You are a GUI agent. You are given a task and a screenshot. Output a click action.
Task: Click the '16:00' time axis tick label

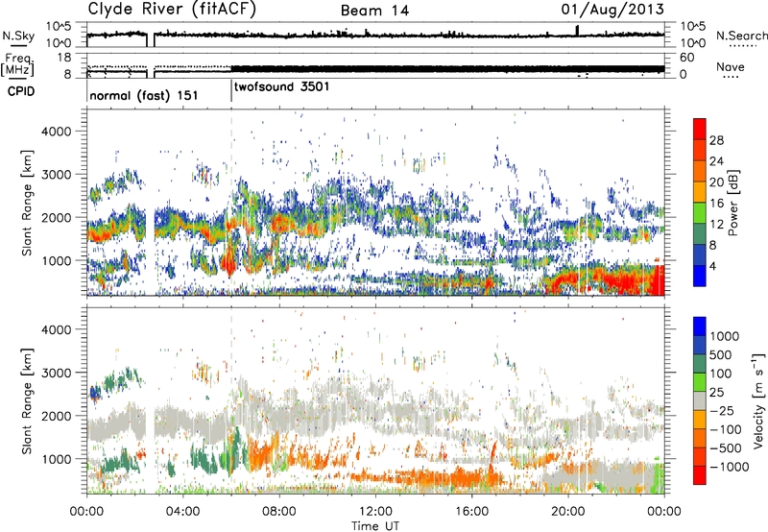[471, 512]
